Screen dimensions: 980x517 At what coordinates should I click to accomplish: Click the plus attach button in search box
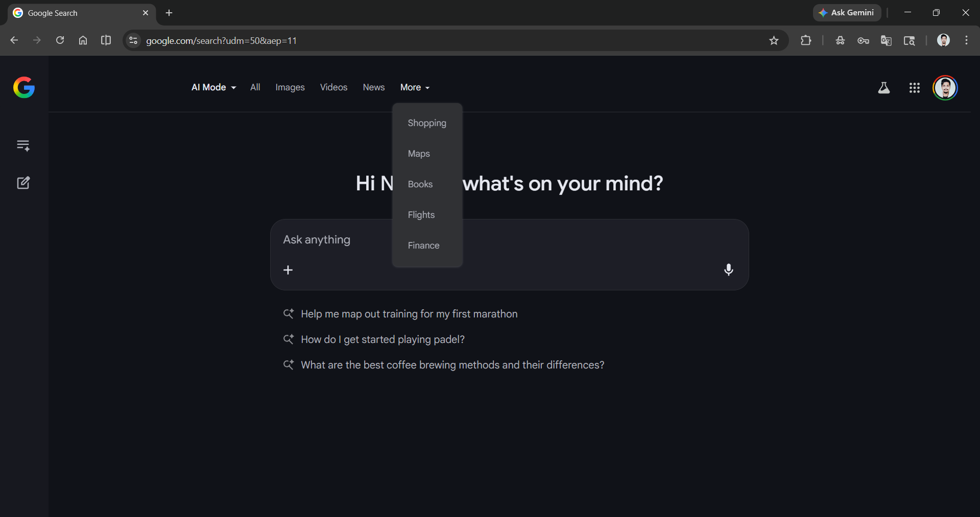point(288,270)
